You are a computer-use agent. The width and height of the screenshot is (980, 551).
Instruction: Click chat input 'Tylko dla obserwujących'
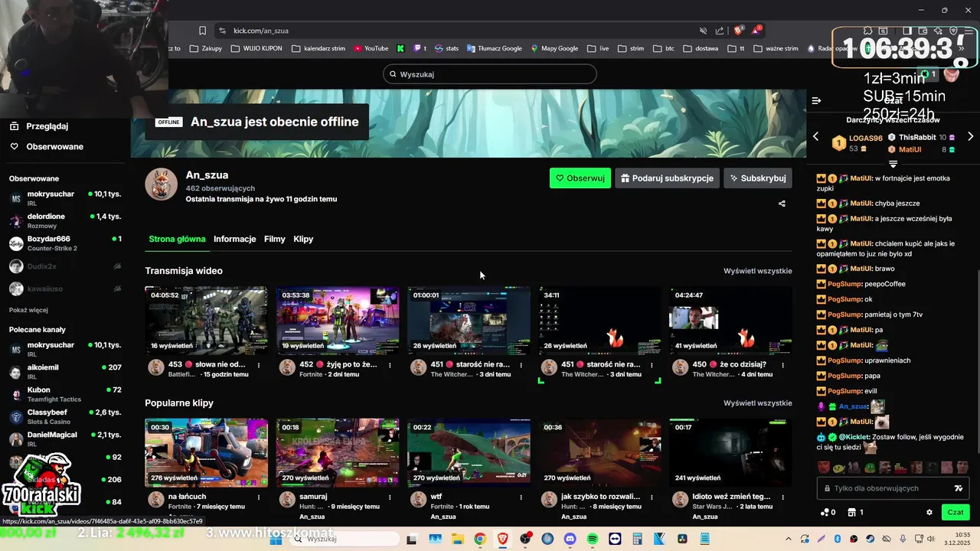893,488
